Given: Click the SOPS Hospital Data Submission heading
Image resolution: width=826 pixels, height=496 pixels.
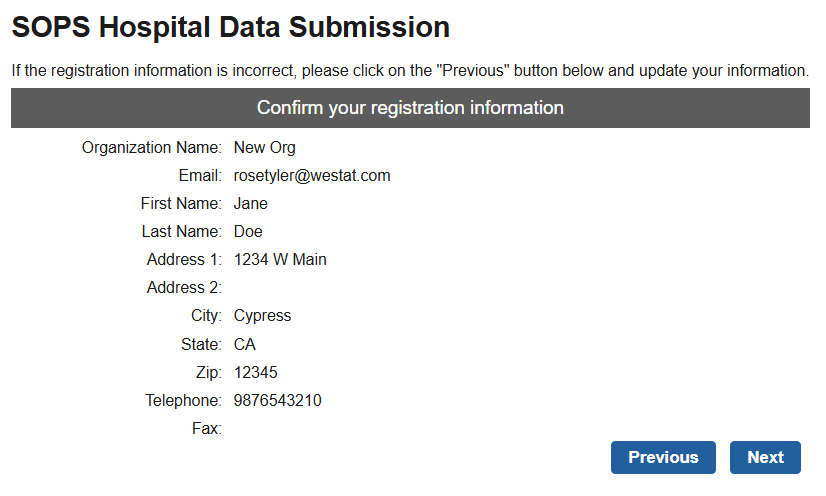Looking at the screenshot, I should tap(230, 27).
